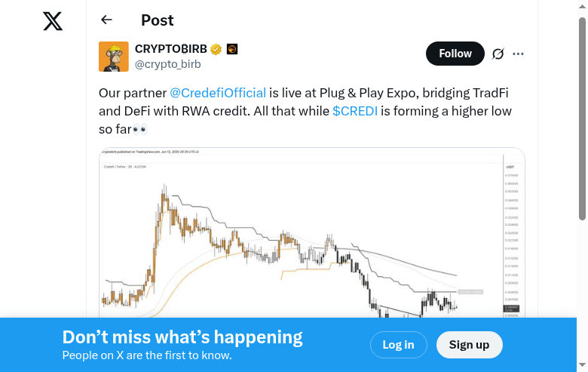Go back using the left arrow
This screenshot has height=372, width=588.
pyautogui.click(x=106, y=20)
